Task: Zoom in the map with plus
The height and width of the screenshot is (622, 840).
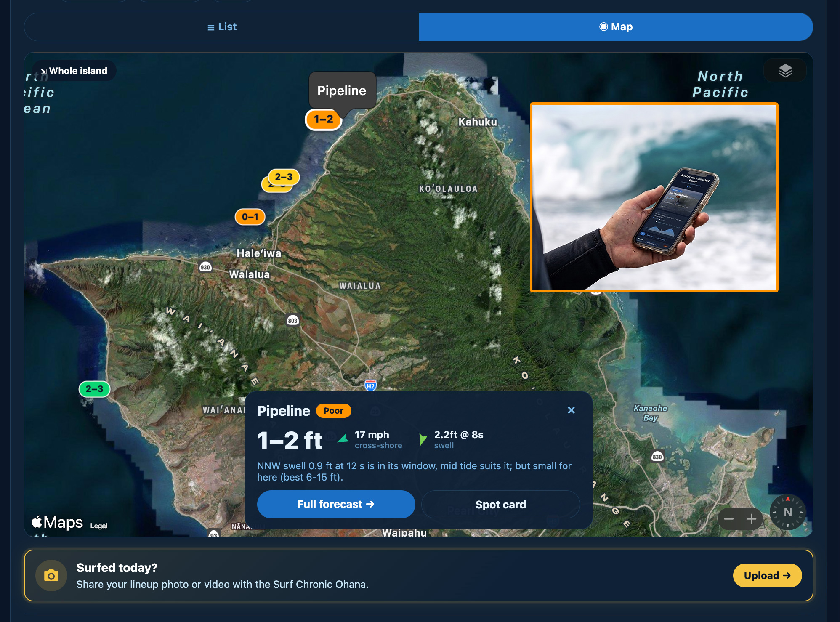Action: 751,519
